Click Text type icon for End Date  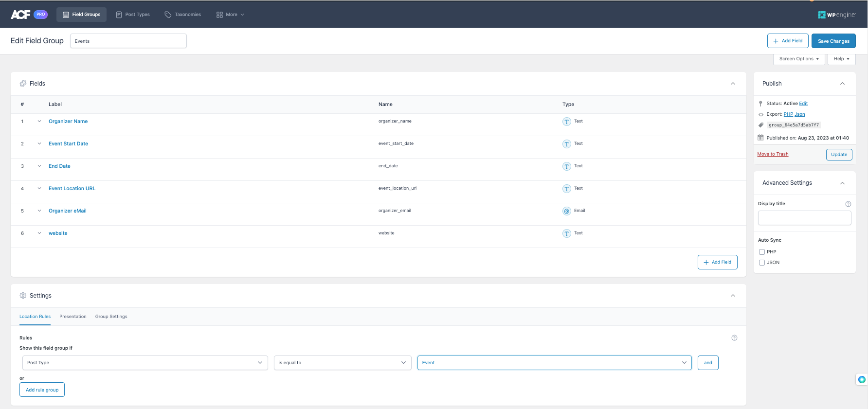[x=567, y=166]
